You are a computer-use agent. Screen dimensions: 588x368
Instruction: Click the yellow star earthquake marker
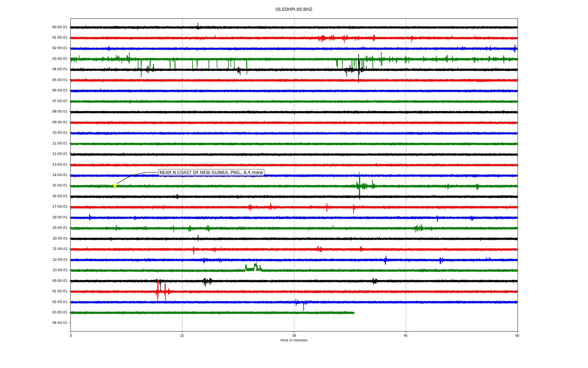pos(115,185)
